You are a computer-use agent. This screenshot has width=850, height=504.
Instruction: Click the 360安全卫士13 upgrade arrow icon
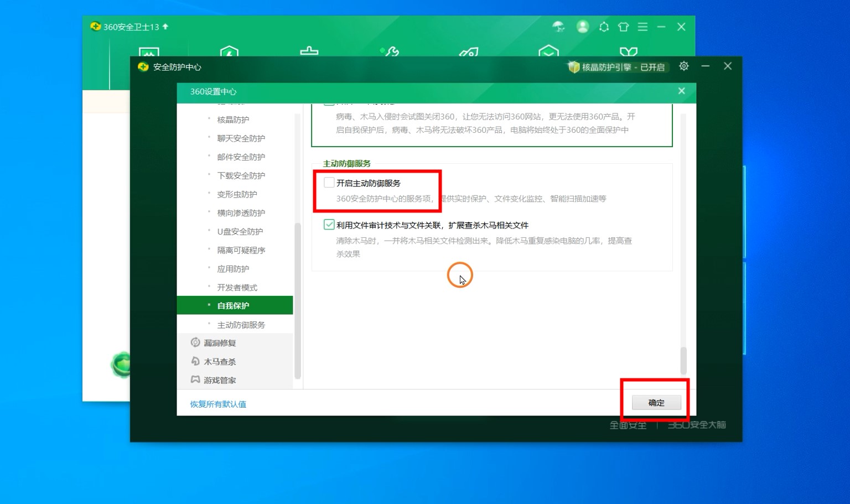pyautogui.click(x=165, y=27)
